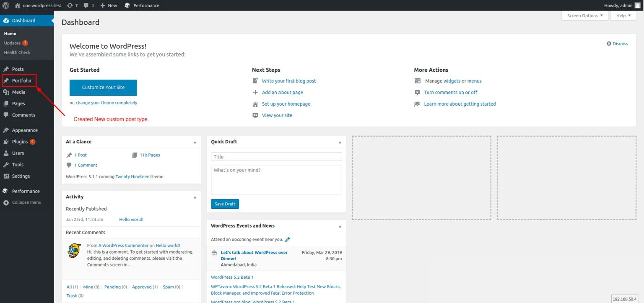Click the Tools wrench icon in sidebar
644x303 pixels.
(x=6, y=165)
